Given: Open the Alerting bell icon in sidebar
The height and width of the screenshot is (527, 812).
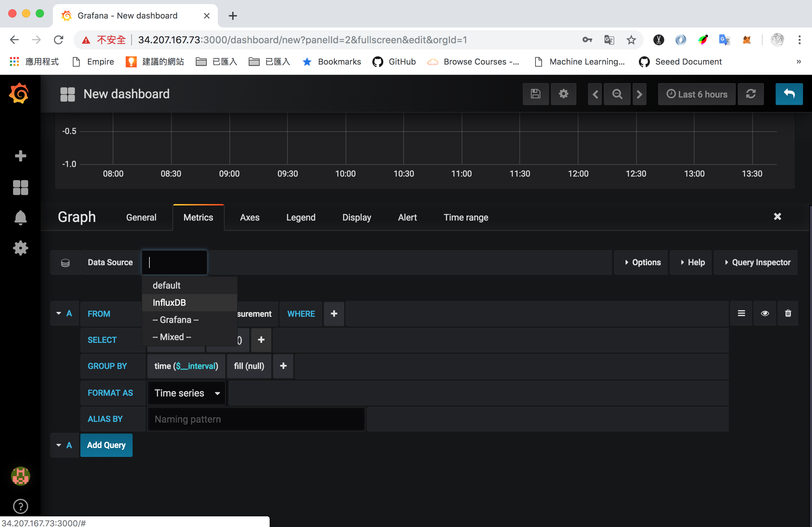Looking at the screenshot, I should click(x=20, y=218).
